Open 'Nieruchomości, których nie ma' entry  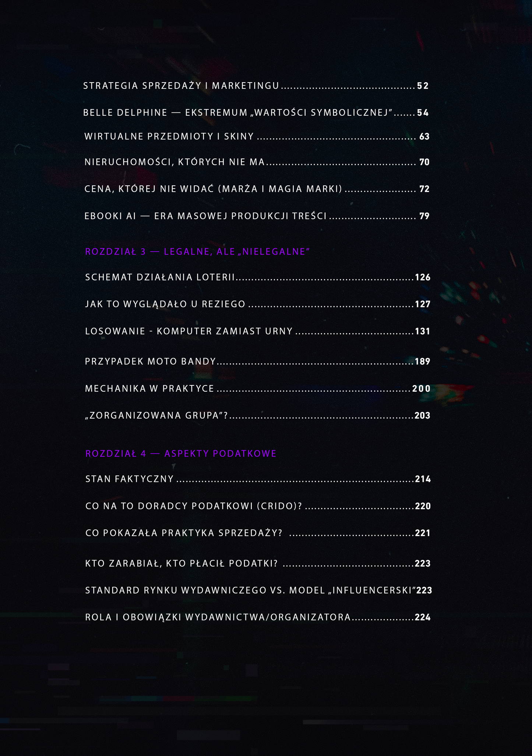coord(257,162)
